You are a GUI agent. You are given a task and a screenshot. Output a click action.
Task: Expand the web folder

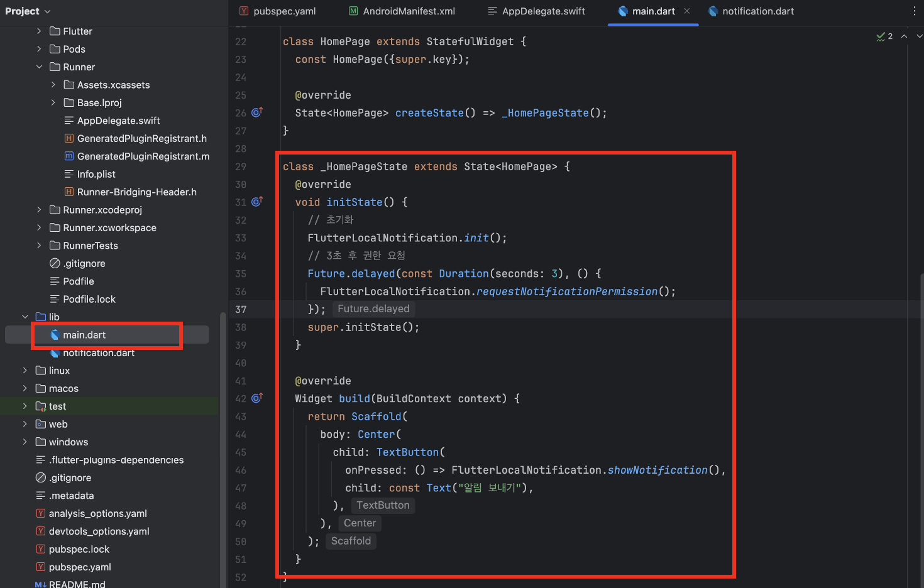[25, 424]
